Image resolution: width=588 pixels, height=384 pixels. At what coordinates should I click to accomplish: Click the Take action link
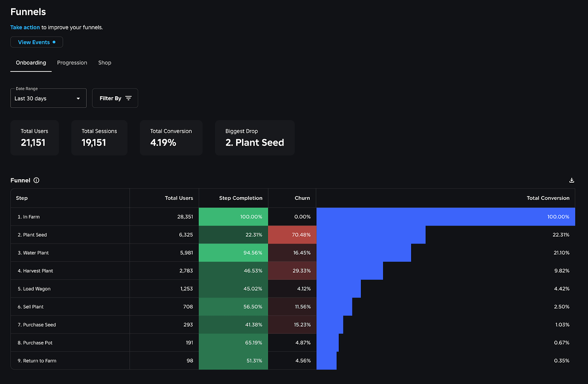25,27
